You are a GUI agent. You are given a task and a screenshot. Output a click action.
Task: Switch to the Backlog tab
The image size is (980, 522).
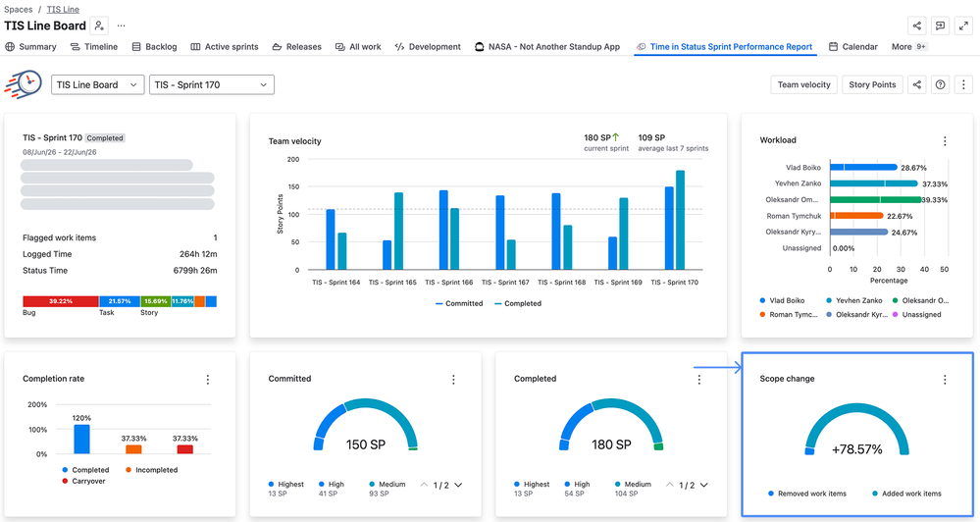tap(154, 47)
